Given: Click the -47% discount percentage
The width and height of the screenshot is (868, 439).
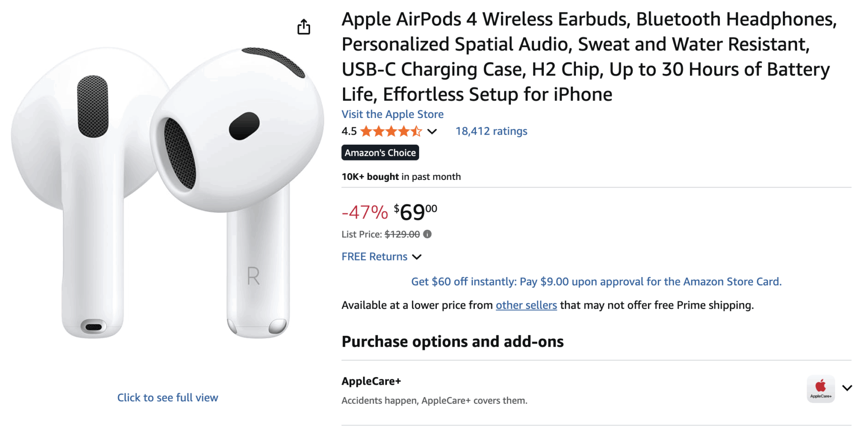Looking at the screenshot, I should (x=364, y=212).
